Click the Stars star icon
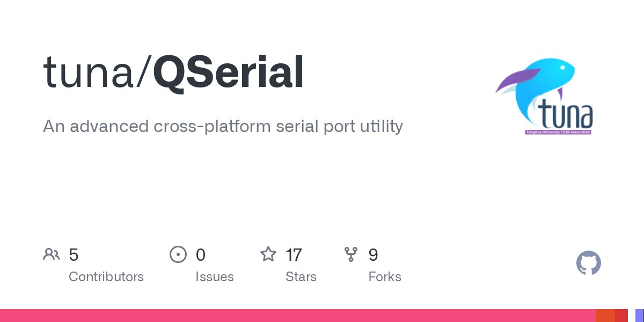This screenshot has height=322, width=644. 268,254
